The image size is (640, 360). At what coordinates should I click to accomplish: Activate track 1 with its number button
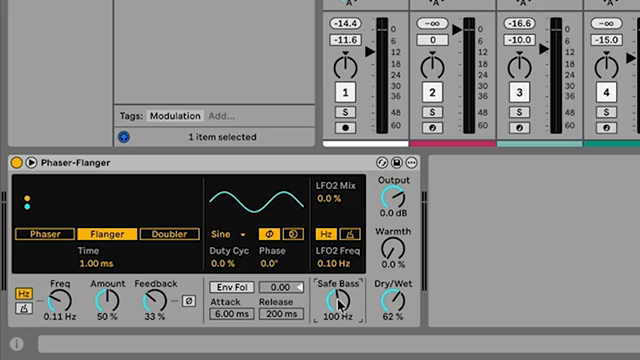click(345, 93)
